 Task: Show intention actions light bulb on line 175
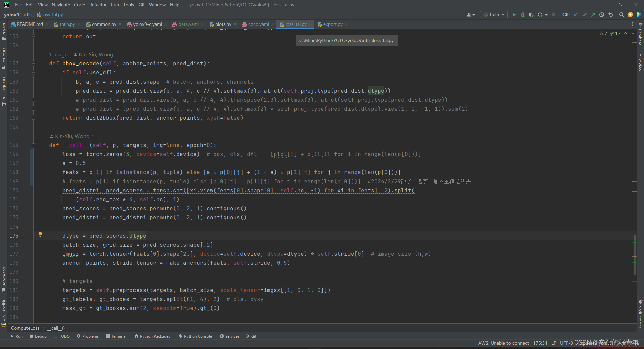[x=40, y=234]
